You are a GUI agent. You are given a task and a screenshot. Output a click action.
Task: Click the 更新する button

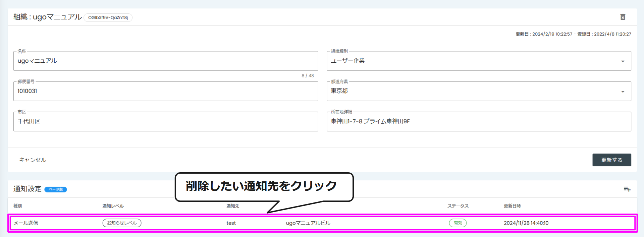click(611, 160)
